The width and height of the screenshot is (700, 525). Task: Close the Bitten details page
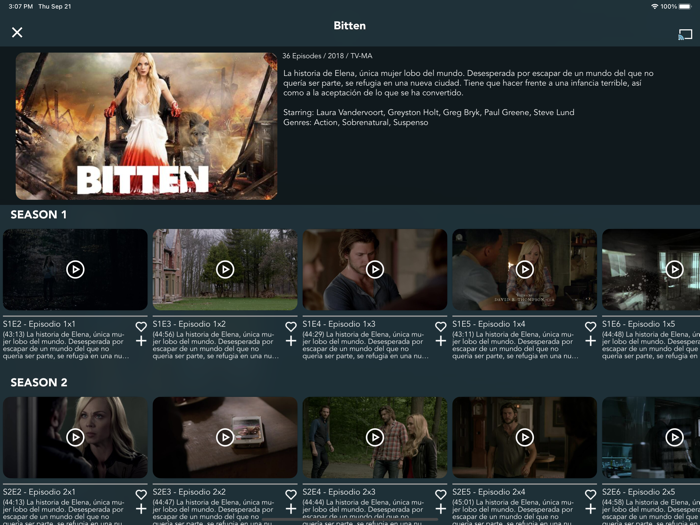tap(17, 32)
